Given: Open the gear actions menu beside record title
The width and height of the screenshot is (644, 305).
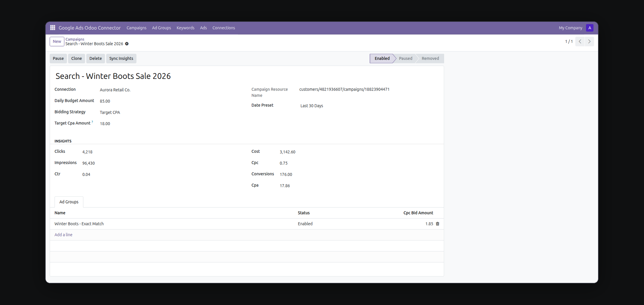Looking at the screenshot, I should [127, 44].
